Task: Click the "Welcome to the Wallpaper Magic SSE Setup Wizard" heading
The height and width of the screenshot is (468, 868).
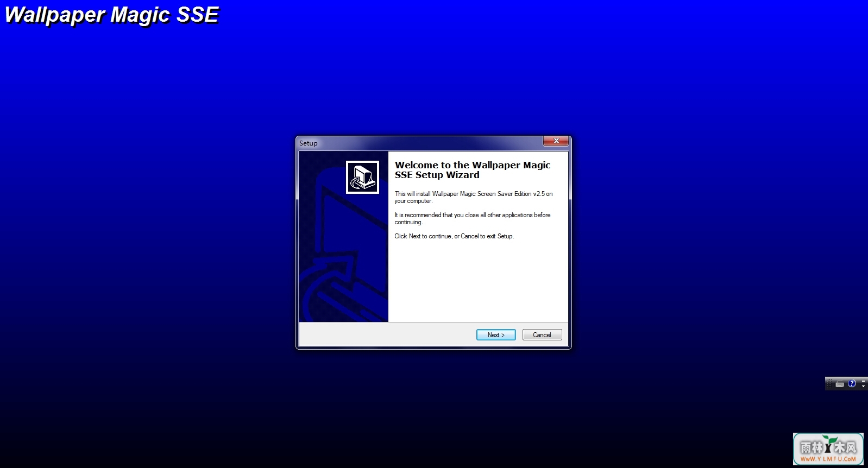Action: pos(473,170)
